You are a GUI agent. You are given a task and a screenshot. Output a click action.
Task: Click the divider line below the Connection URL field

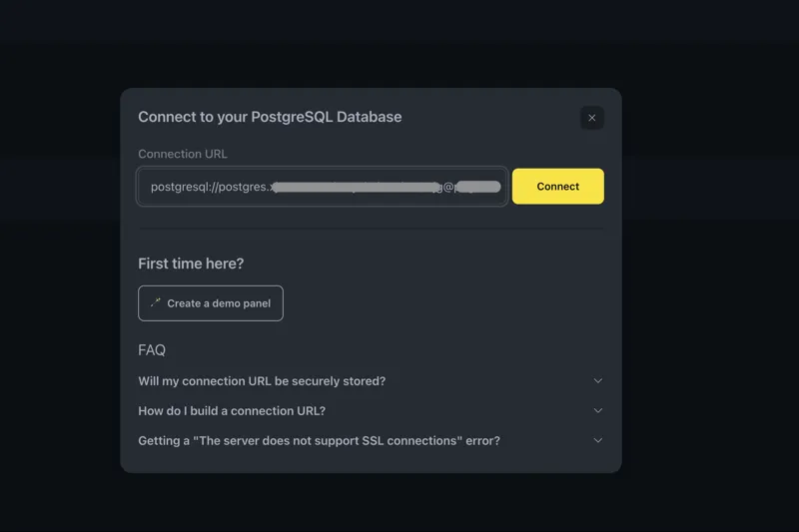click(371, 229)
